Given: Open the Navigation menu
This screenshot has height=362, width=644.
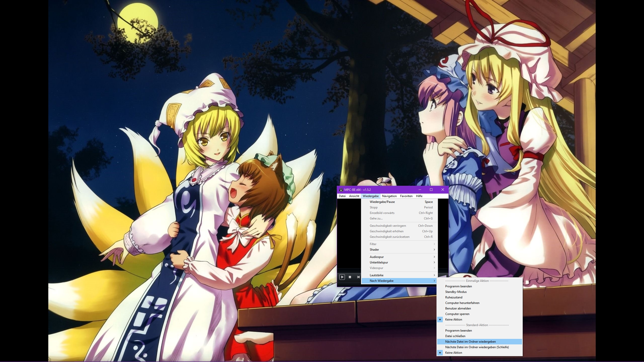Looking at the screenshot, I should pyautogui.click(x=389, y=196).
